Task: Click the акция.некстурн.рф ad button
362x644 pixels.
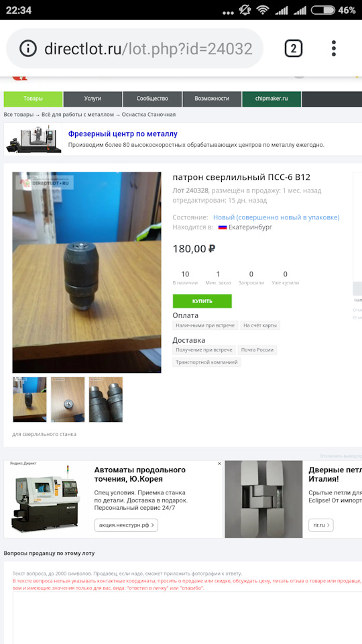Action: coord(126,525)
